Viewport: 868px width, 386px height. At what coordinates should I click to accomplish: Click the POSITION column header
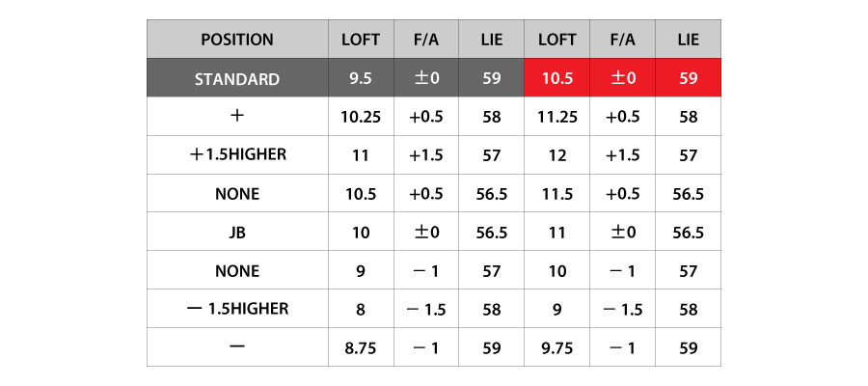(237, 40)
